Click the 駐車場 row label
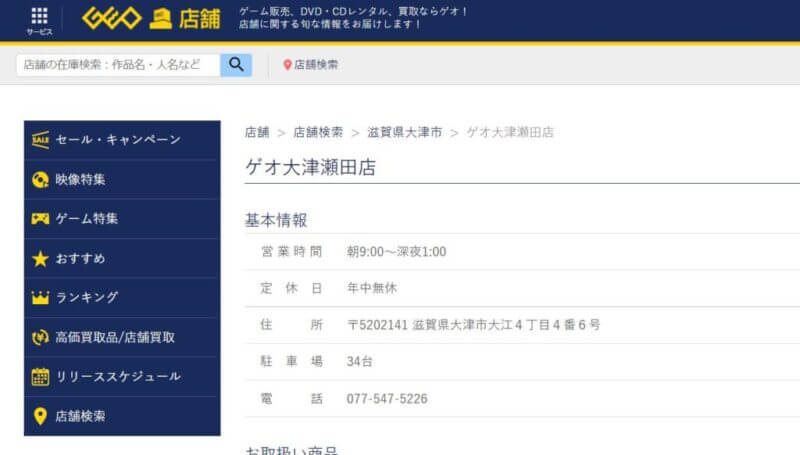 292,362
